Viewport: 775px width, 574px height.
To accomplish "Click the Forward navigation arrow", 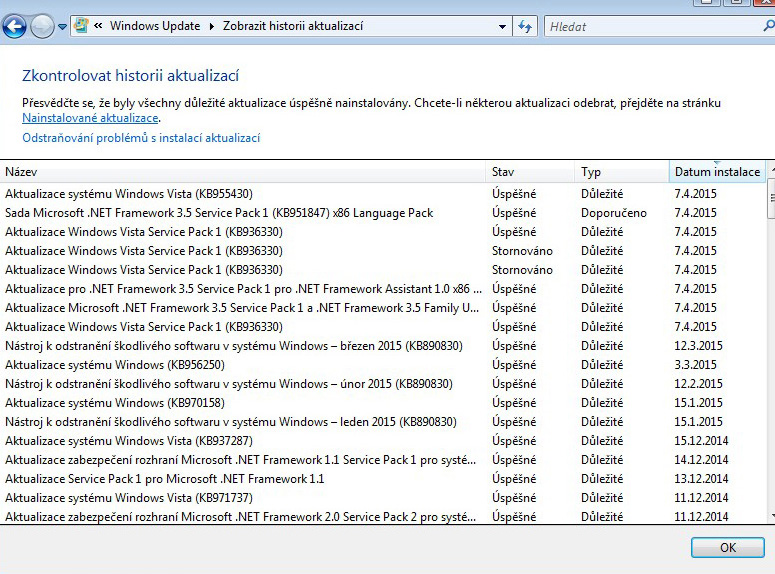I will point(42,26).
